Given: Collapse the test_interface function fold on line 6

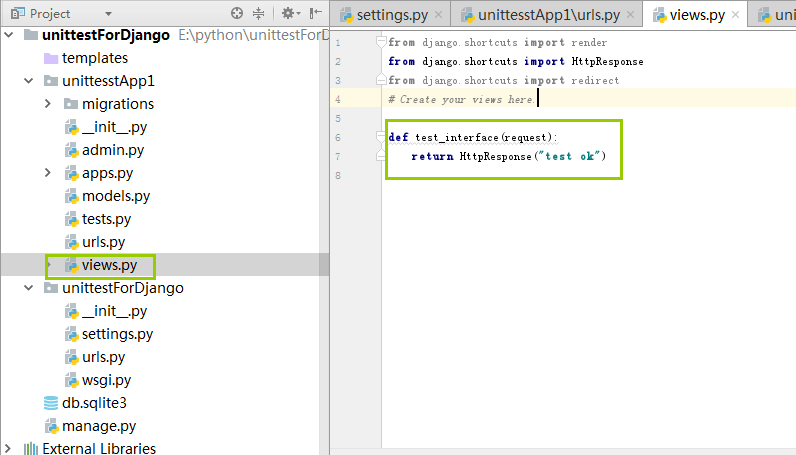Looking at the screenshot, I should [x=381, y=137].
